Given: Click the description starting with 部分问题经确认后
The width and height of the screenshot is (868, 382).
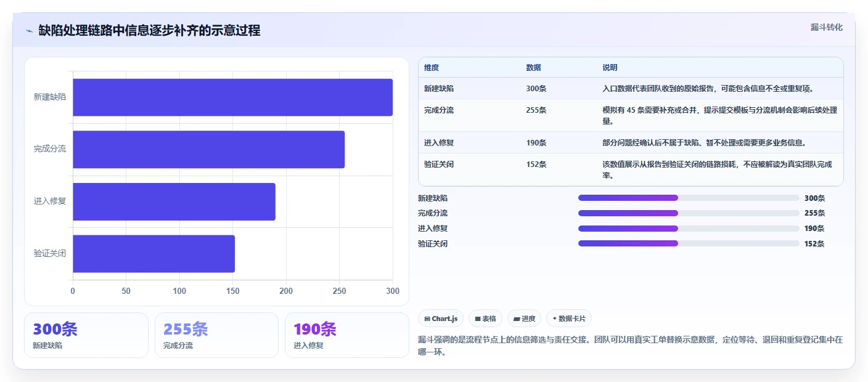Looking at the screenshot, I should [x=705, y=143].
